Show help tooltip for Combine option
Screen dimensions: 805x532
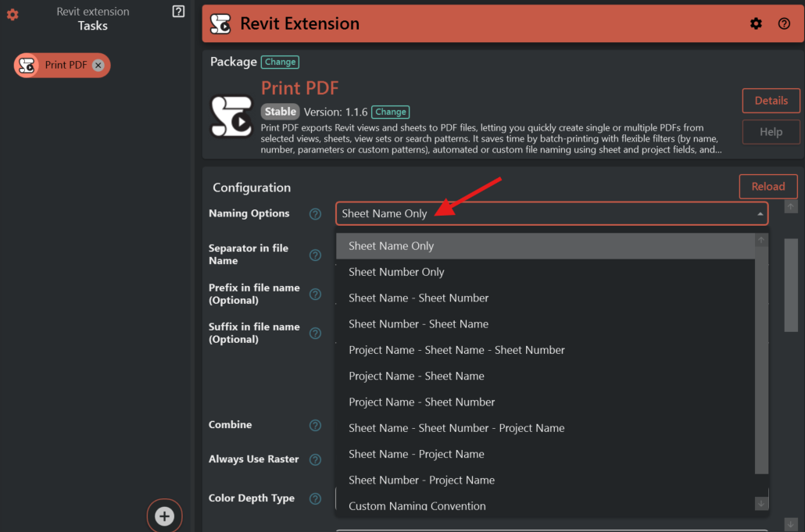pyautogui.click(x=315, y=425)
